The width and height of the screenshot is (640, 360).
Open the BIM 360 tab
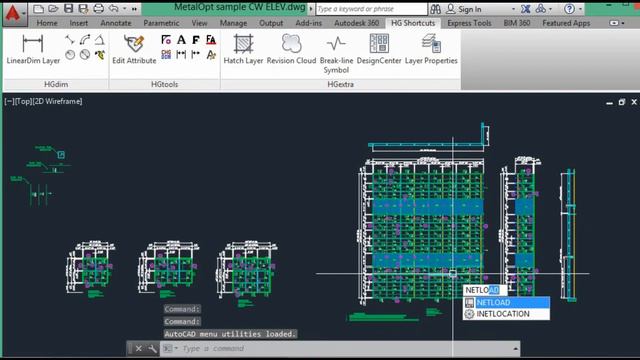click(x=517, y=23)
